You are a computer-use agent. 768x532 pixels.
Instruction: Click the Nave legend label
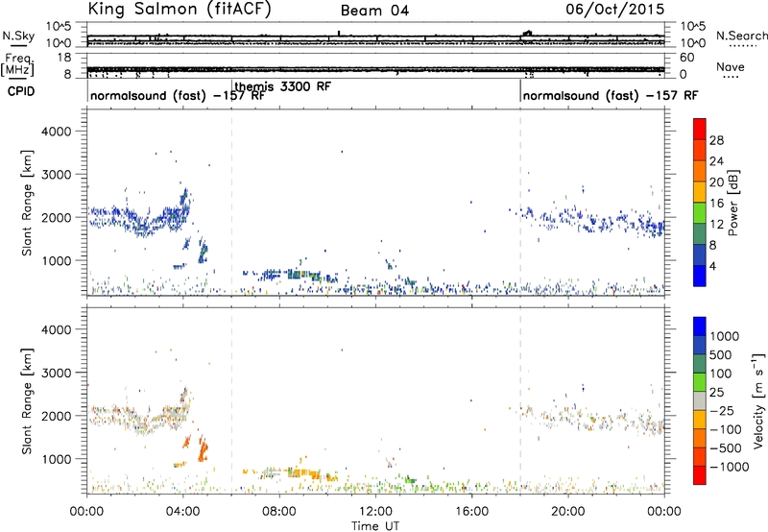730,67
